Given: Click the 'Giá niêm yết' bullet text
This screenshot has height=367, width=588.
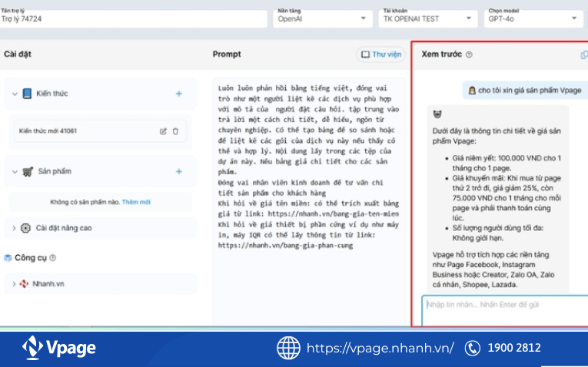Looking at the screenshot, I should pyautogui.click(x=507, y=163).
